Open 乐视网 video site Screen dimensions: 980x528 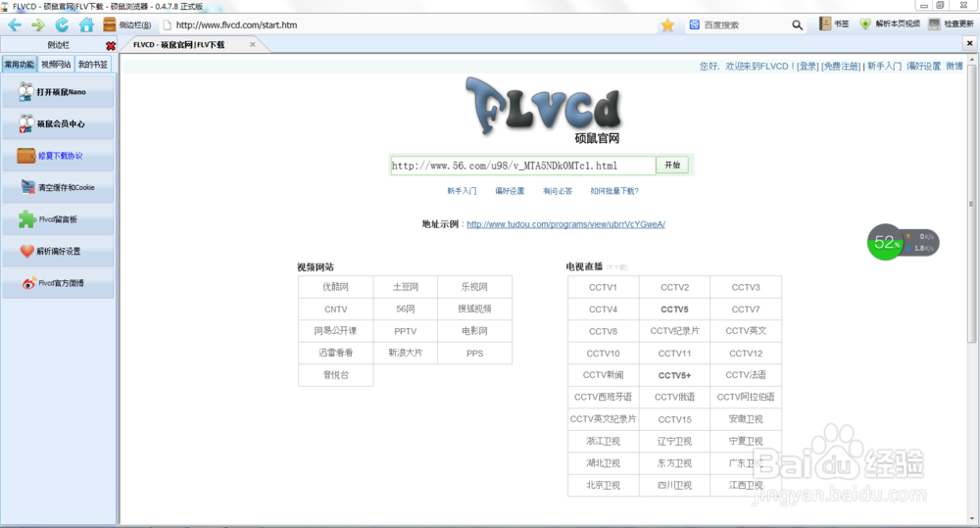[x=474, y=287]
